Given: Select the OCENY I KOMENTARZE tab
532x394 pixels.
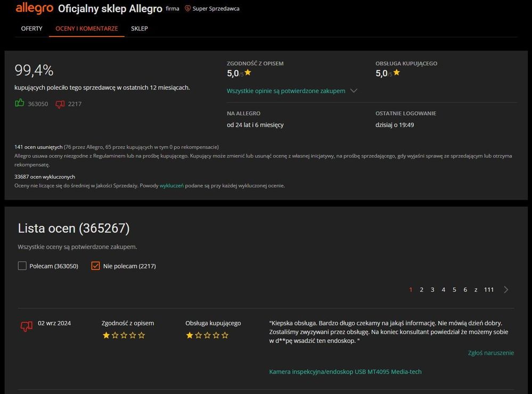Looking at the screenshot, I should click(x=86, y=29).
